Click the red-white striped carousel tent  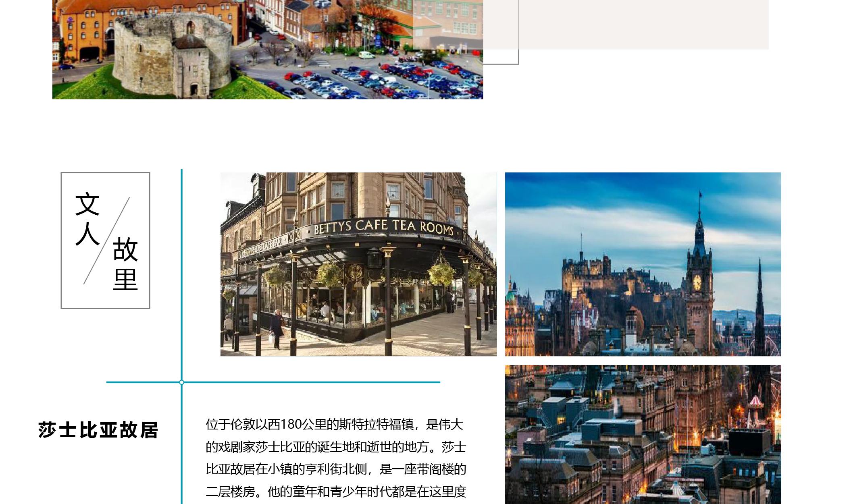755,401
